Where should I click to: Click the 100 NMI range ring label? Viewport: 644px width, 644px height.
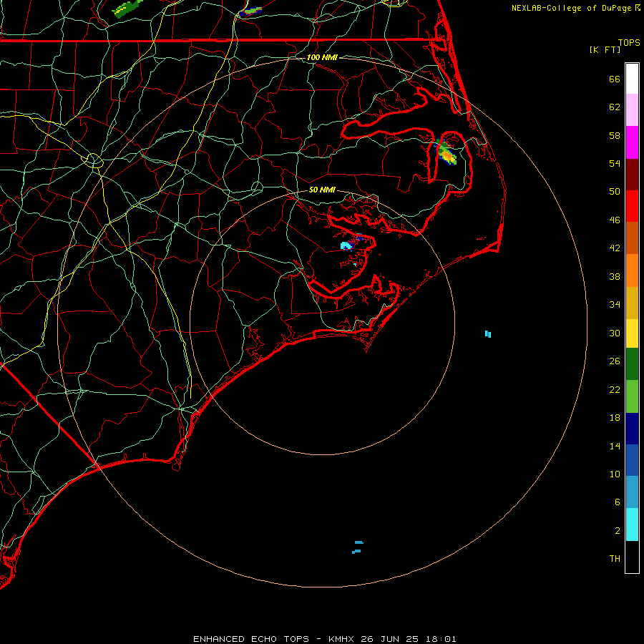click(x=322, y=57)
